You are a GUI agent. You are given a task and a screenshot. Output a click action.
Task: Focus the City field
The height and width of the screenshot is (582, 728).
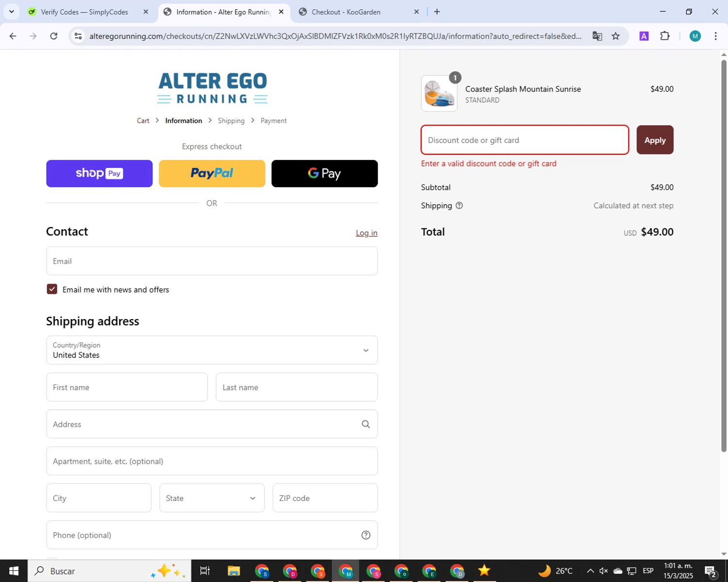tap(99, 498)
